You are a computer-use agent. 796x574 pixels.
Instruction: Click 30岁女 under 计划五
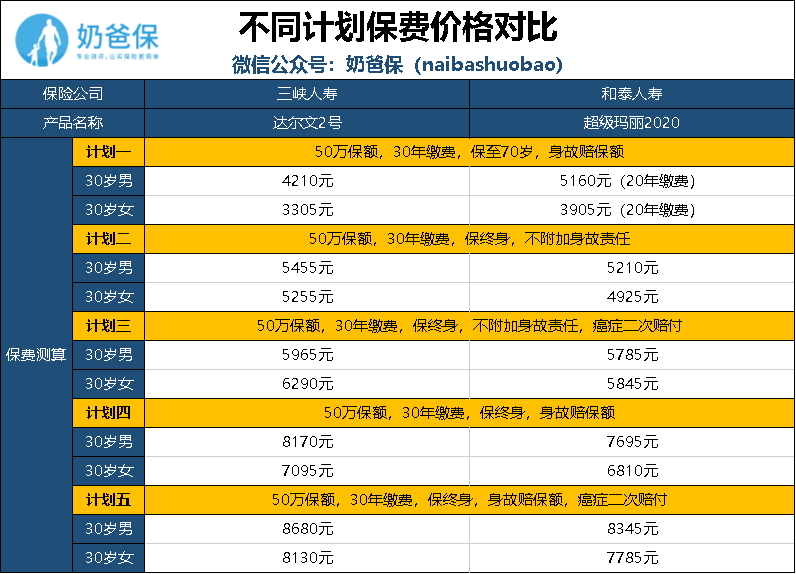[x=109, y=558]
